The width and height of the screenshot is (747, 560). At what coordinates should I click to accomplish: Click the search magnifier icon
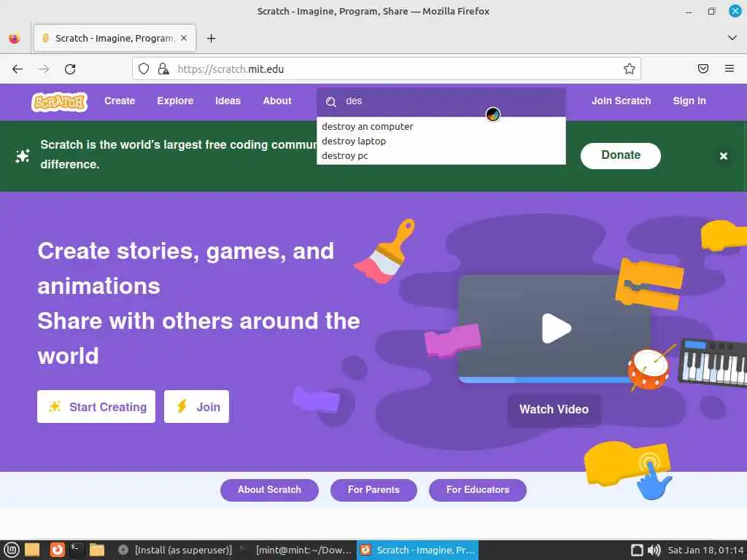point(330,101)
